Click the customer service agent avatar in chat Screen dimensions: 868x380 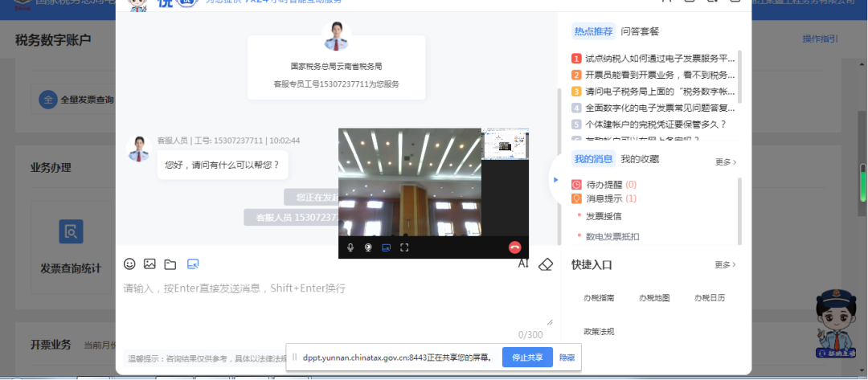click(139, 149)
